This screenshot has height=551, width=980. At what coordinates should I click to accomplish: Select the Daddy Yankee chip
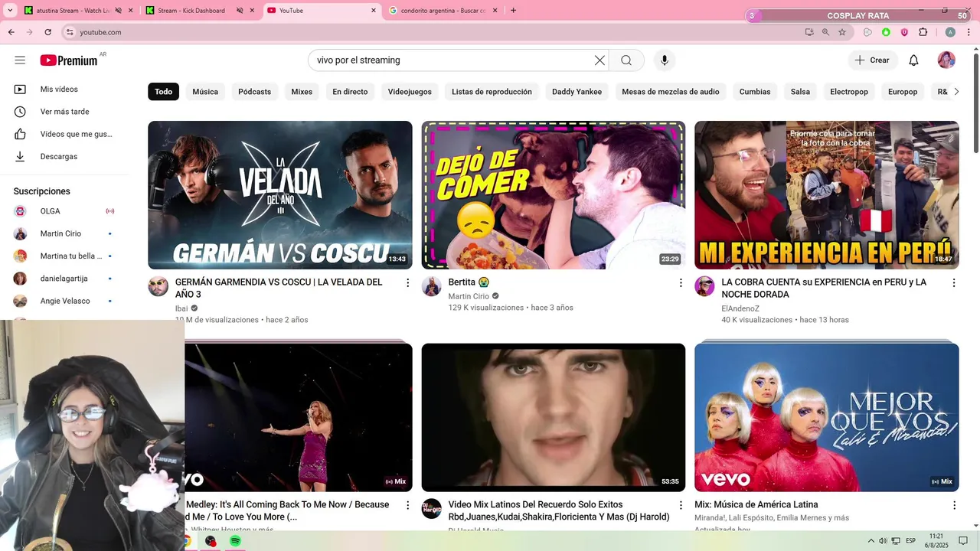point(577,92)
